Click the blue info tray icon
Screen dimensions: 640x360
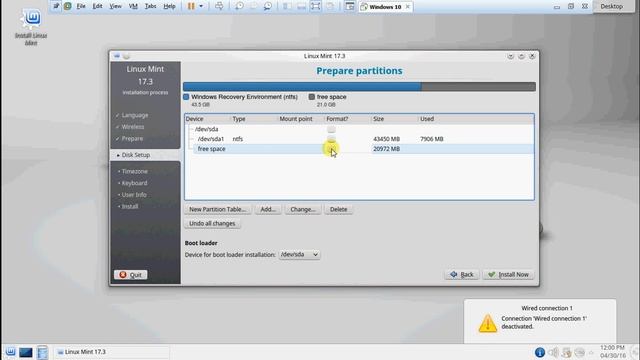(x=540, y=352)
